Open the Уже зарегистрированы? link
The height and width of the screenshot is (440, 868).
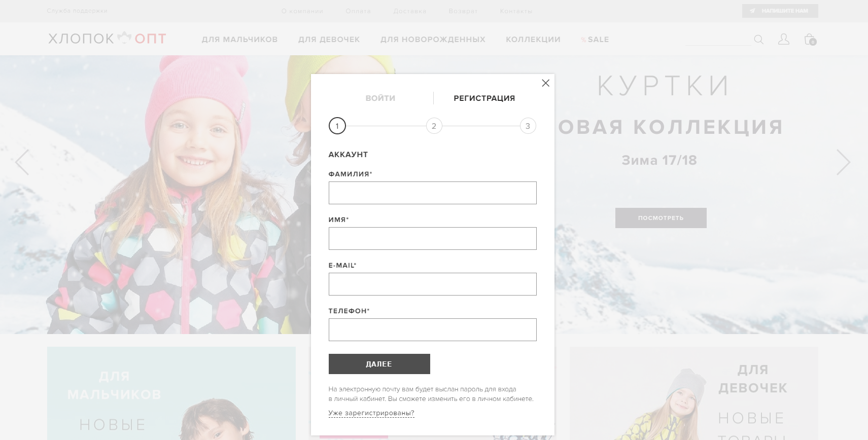pyautogui.click(x=371, y=413)
